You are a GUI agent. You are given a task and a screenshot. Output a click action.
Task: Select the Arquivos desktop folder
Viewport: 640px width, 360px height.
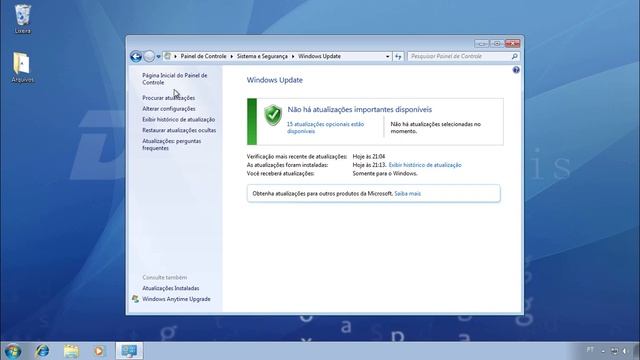tap(22, 67)
